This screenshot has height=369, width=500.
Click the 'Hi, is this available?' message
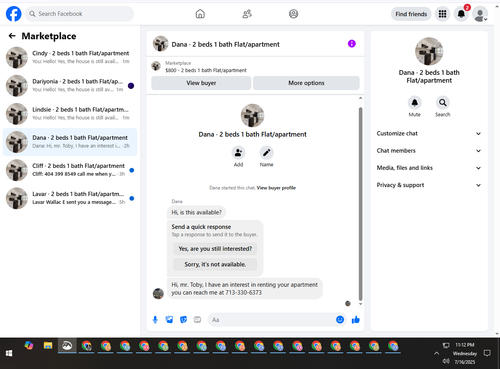pyautogui.click(x=196, y=212)
